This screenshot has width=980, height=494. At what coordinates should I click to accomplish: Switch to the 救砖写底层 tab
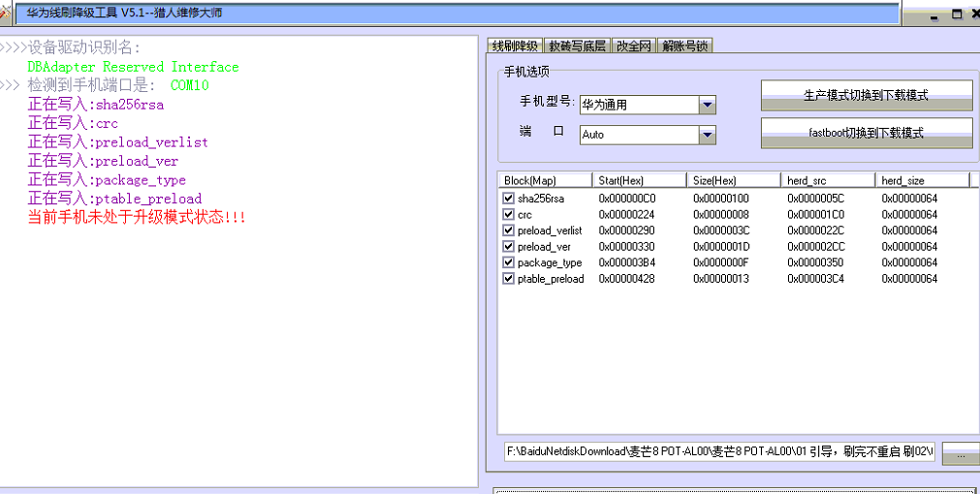pyautogui.click(x=578, y=46)
